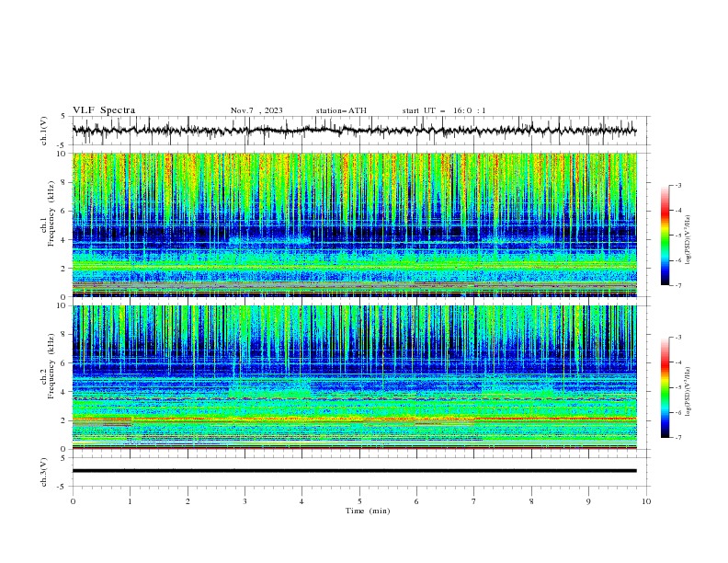Click the '5' tick on time axis
The height and width of the screenshot is (563, 728).
(x=359, y=501)
